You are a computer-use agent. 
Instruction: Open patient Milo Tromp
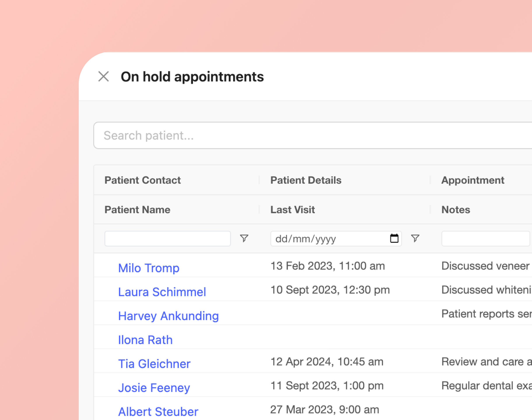(149, 268)
